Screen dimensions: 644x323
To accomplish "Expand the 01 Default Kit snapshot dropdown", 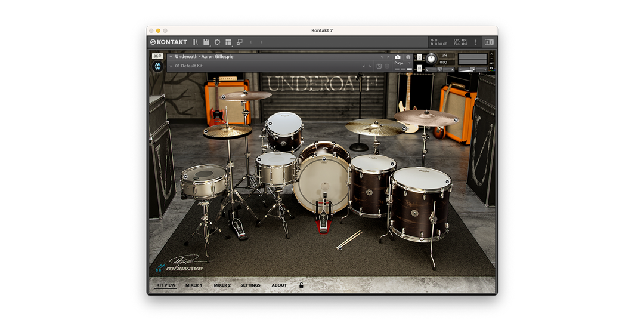I will 171,66.
